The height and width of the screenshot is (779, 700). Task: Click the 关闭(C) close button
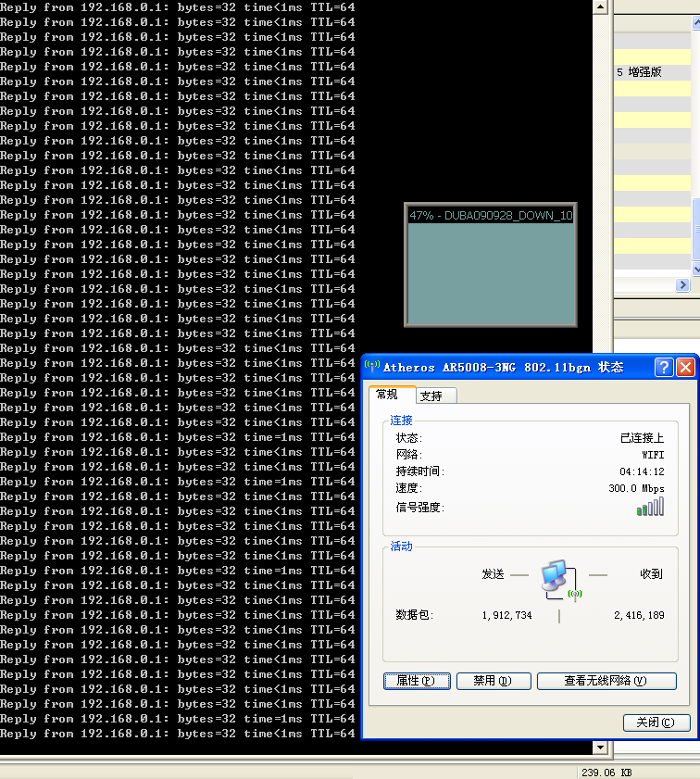tap(656, 722)
